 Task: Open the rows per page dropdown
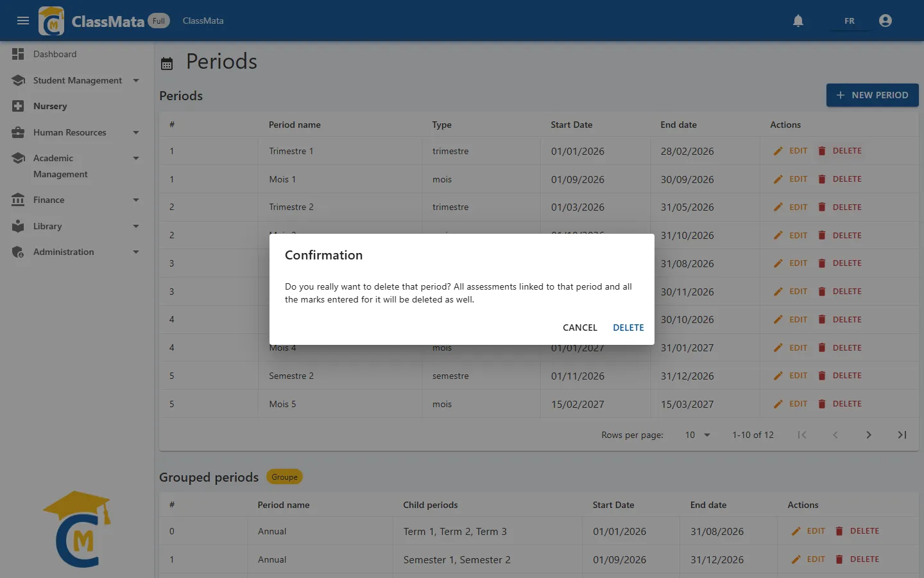tap(697, 435)
